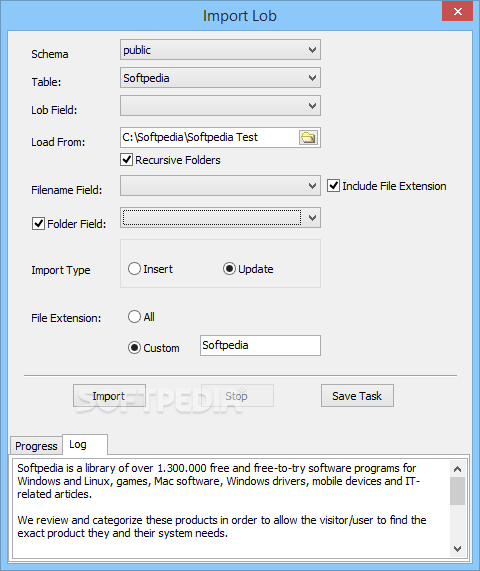Browse for folder in Load From field
Image resolution: width=480 pixels, height=571 pixels.
click(308, 138)
